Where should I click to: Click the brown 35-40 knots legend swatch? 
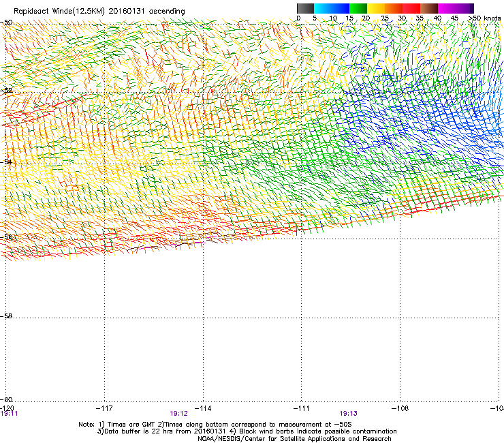(x=429, y=8)
